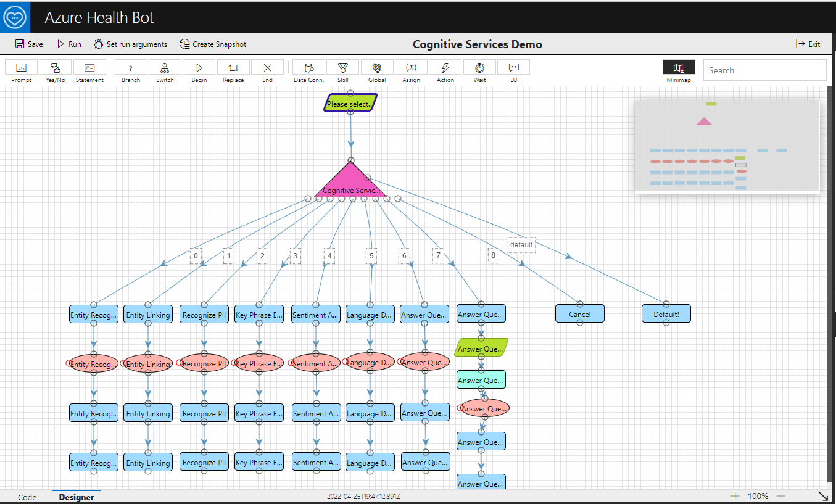Run the Cognitive Services Demo scenario
The height and width of the screenshot is (504, 836).
coord(69,44)
